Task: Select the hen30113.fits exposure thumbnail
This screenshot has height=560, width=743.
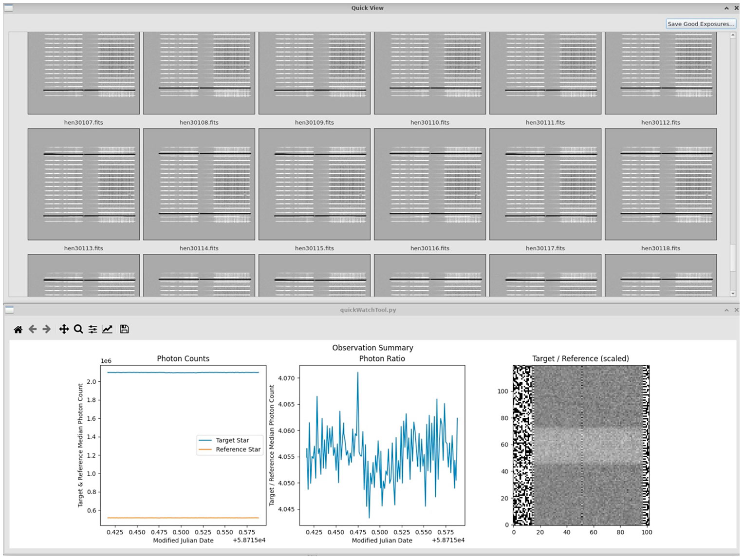Action: click(x=84, y=184)
